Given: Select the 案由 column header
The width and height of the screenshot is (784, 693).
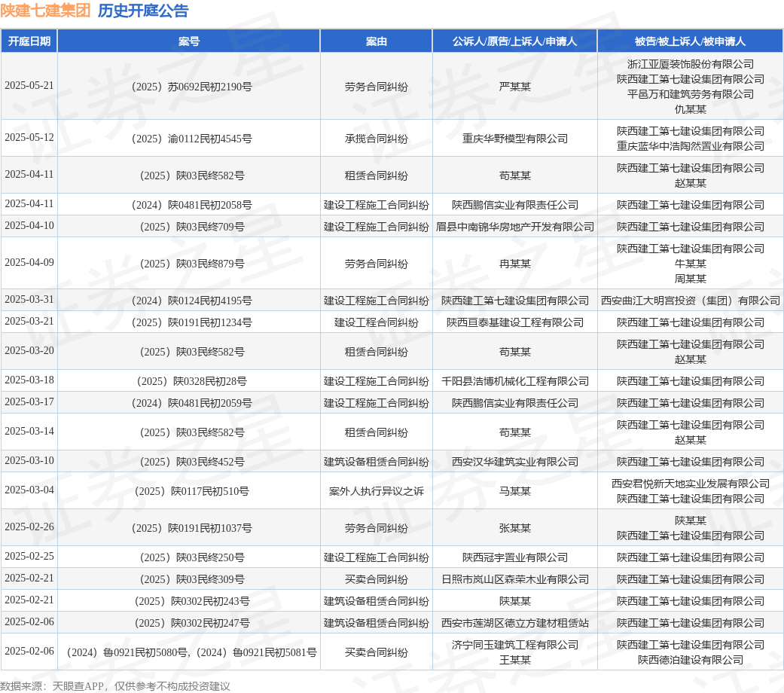Looking at the screenshot, I should (x=376, y=41).
